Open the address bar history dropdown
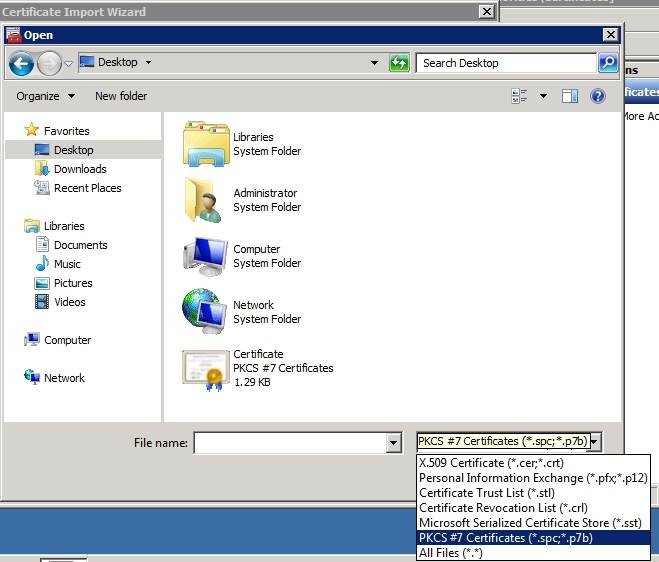This screenshot has height=562, width=659. (374, 63)
